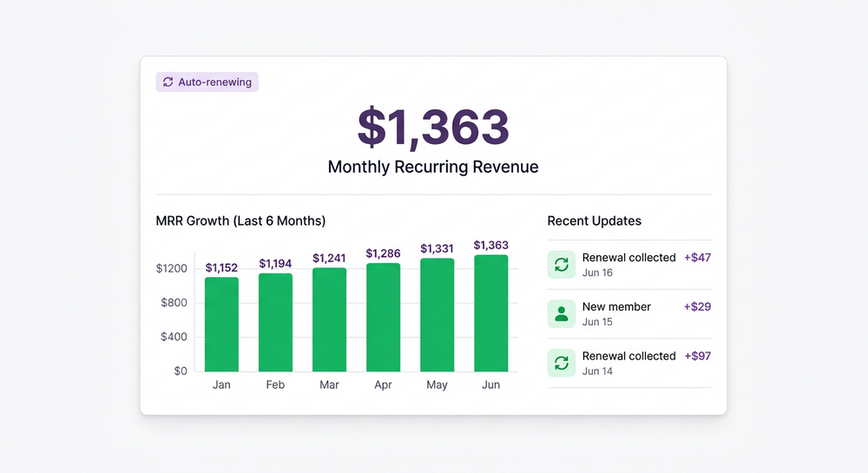Click the Feb x-axis label

tap(275, 384)
